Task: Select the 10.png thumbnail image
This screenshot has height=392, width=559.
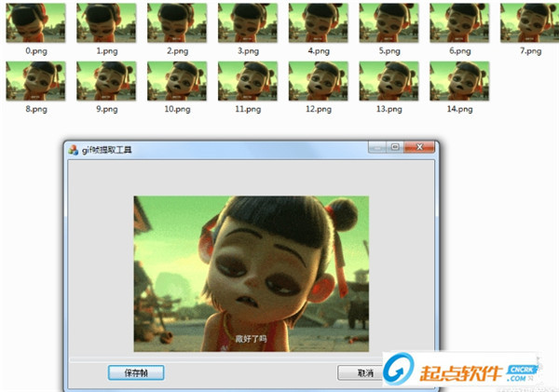Action: 177,81
